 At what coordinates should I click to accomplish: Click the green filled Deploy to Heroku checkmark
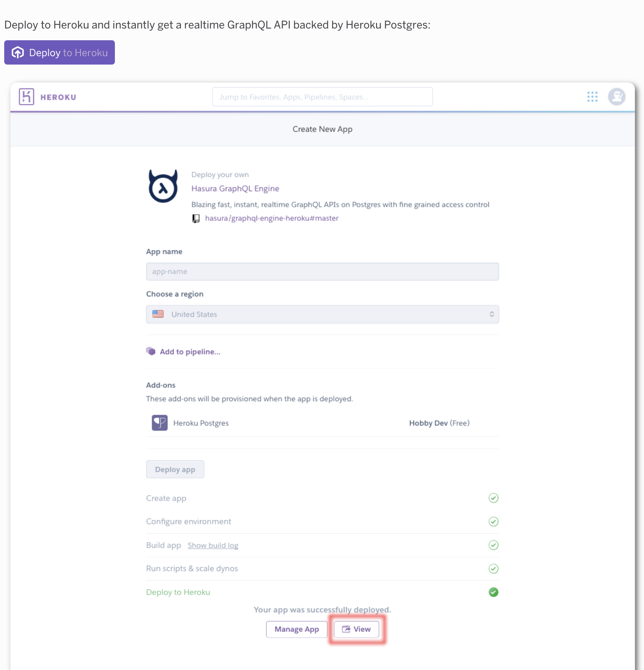[493, 592]
